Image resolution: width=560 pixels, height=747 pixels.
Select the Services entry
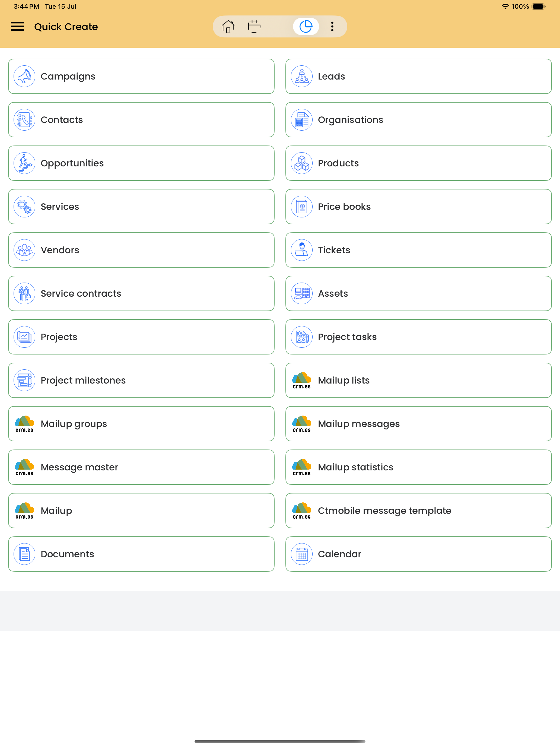point(141,207)
